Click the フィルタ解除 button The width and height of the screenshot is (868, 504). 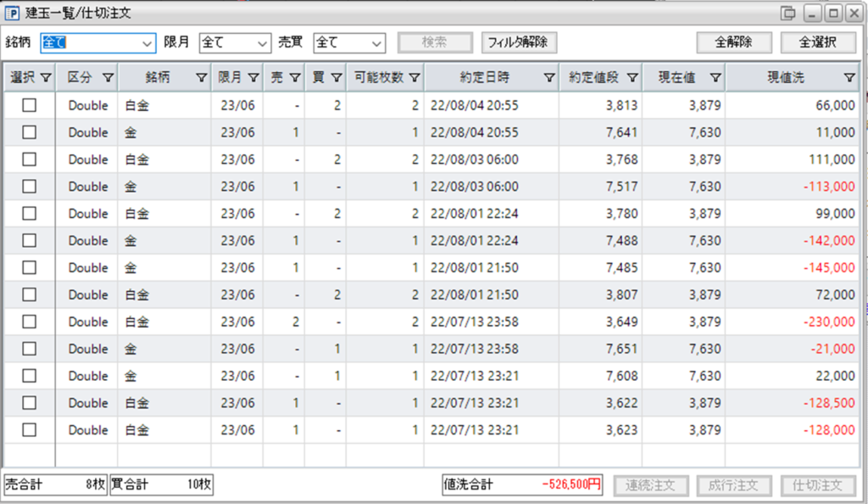(519, 42)
